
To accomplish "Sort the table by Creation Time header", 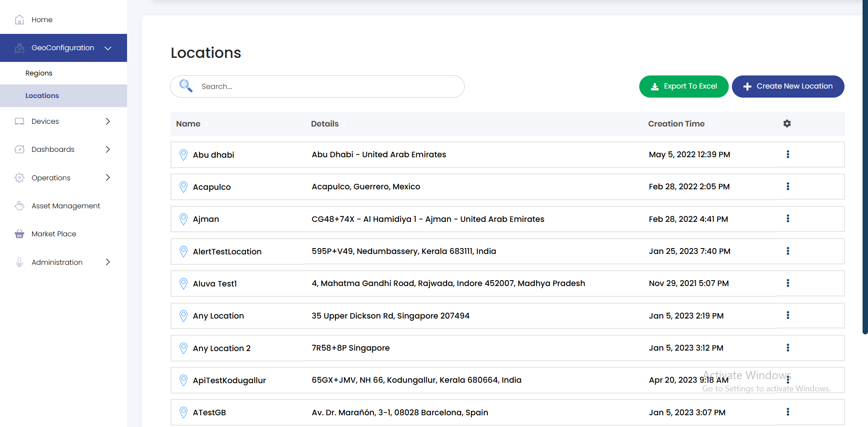I will pos(676,124).
